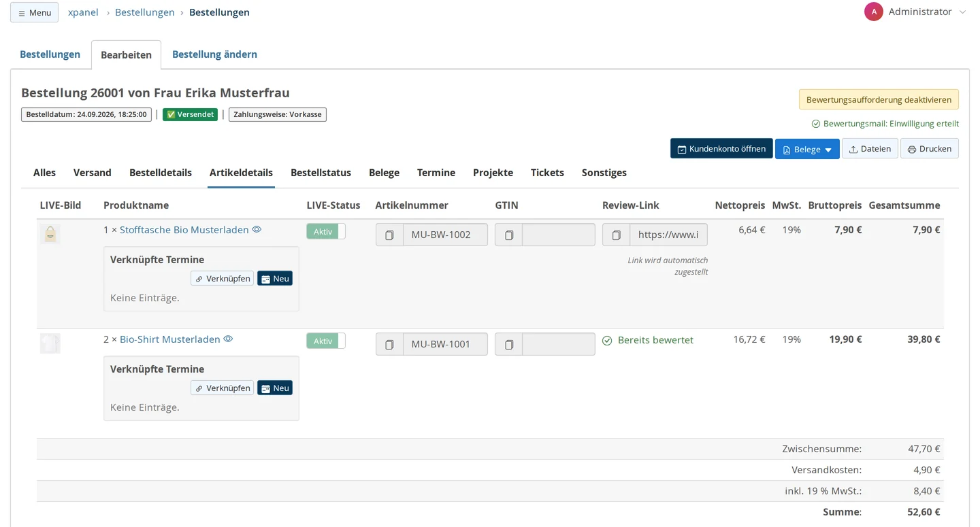Copy GTIN of Stofftasche Bio Musterladen
Image resolution: width=980 pixels, height=527 pixels.
[509, 235]
